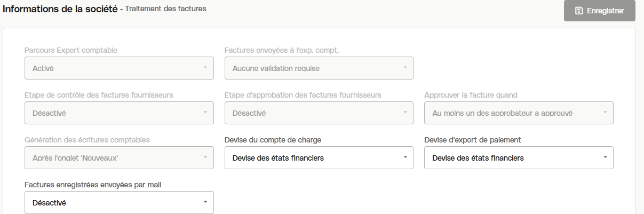Click the caret on "Après l'onglet 'Nouveaux'"

pos(205,158)
